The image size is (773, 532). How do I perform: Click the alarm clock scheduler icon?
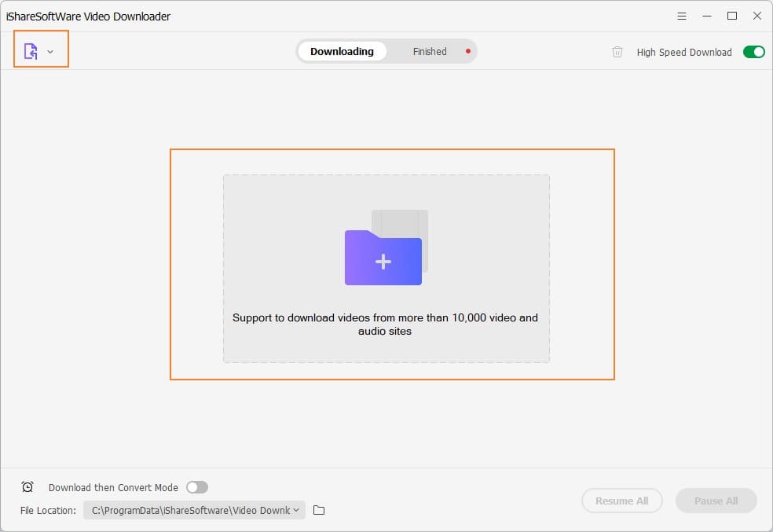click(27, 487)
